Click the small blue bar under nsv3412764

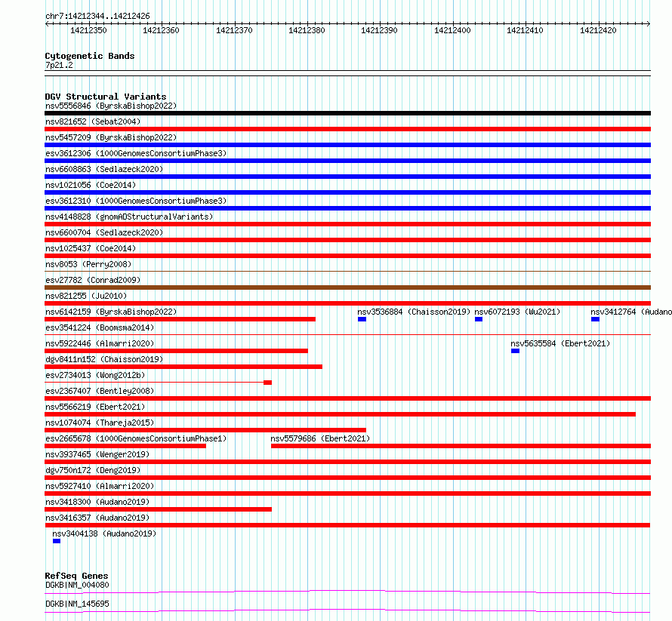[595, 319]
